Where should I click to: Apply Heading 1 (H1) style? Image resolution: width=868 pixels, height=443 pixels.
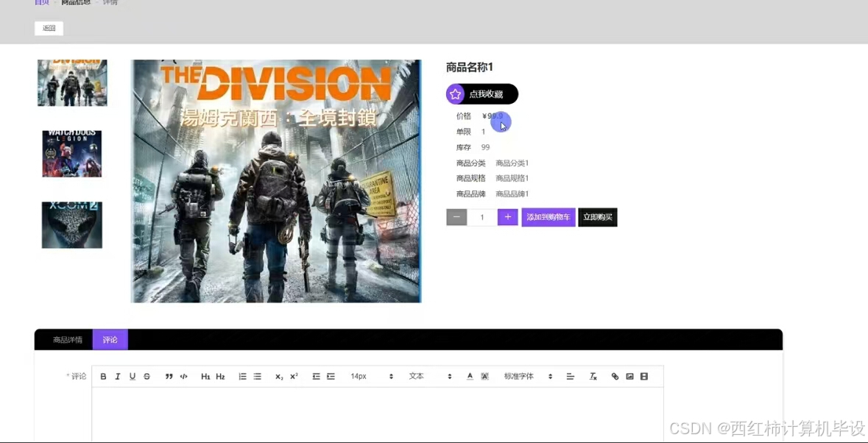pos(205,377)
